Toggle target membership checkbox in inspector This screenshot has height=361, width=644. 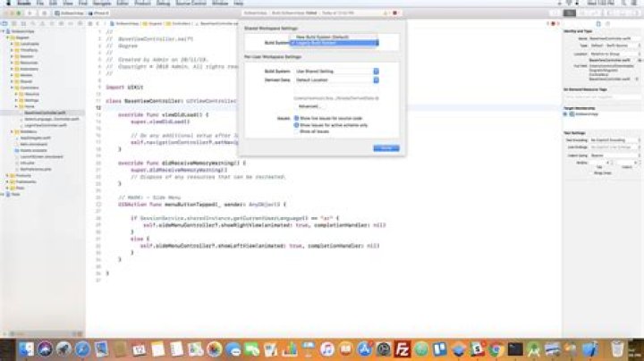(x=565, y=114)
